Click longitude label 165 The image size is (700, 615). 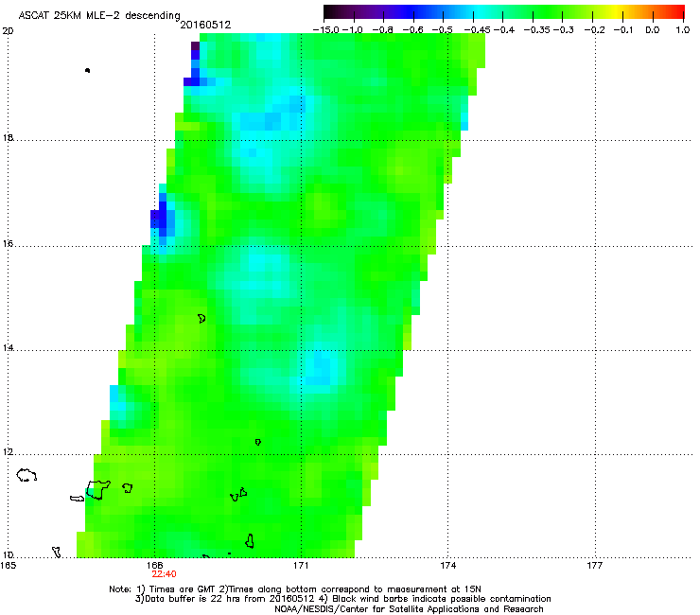tap(8, 566)
